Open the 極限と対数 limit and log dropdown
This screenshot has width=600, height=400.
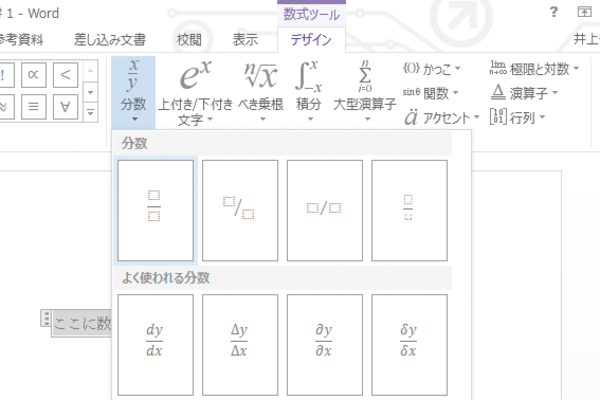point(535,69)
